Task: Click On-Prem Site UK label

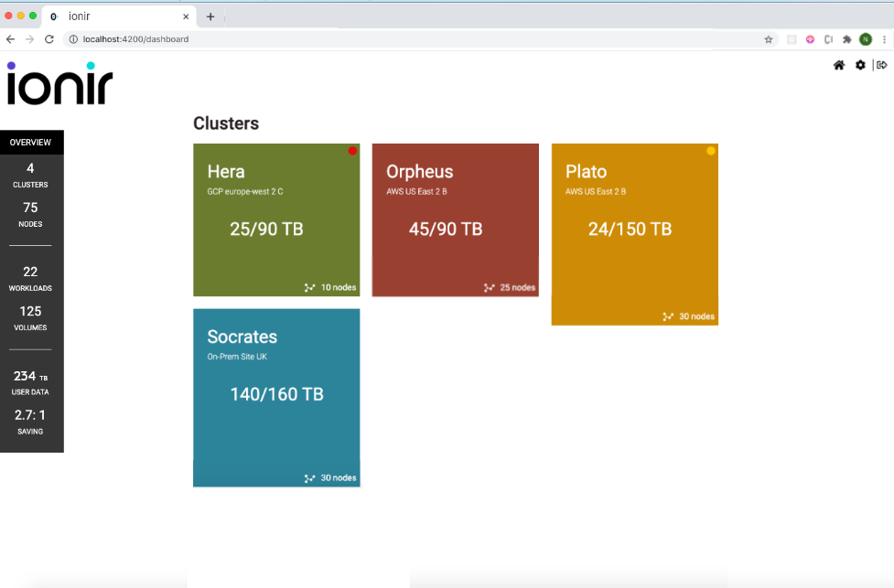Action: click(x=237, y=357)
